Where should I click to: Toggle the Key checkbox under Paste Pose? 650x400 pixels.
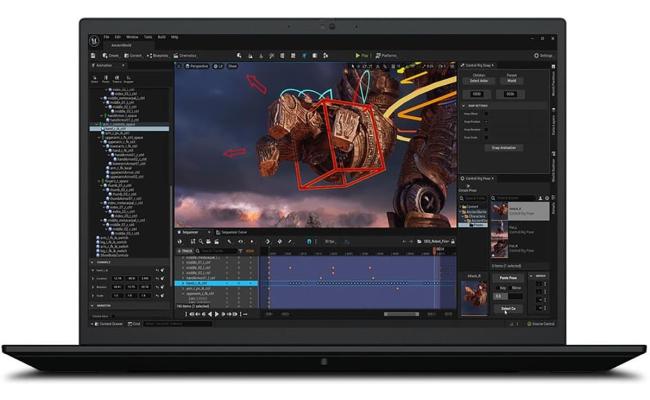click(x=498, y=288)
